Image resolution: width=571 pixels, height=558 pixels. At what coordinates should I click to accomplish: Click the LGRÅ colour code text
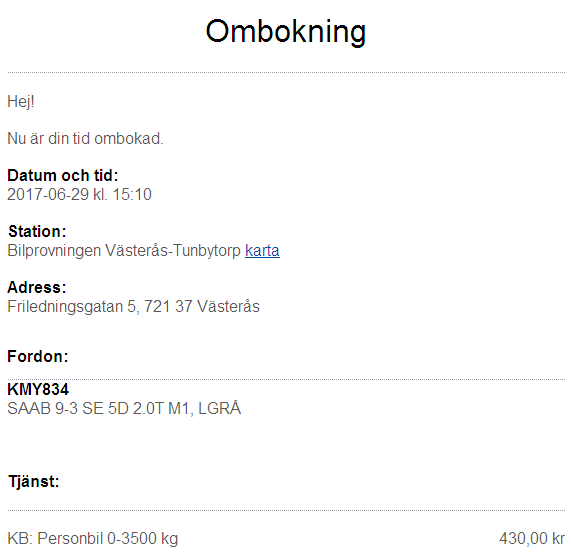click(220, 408)
